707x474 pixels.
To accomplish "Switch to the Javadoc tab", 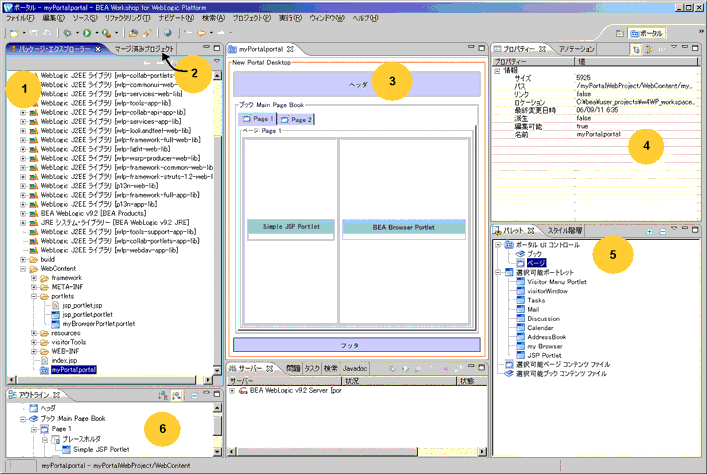I will coord(354,368).
